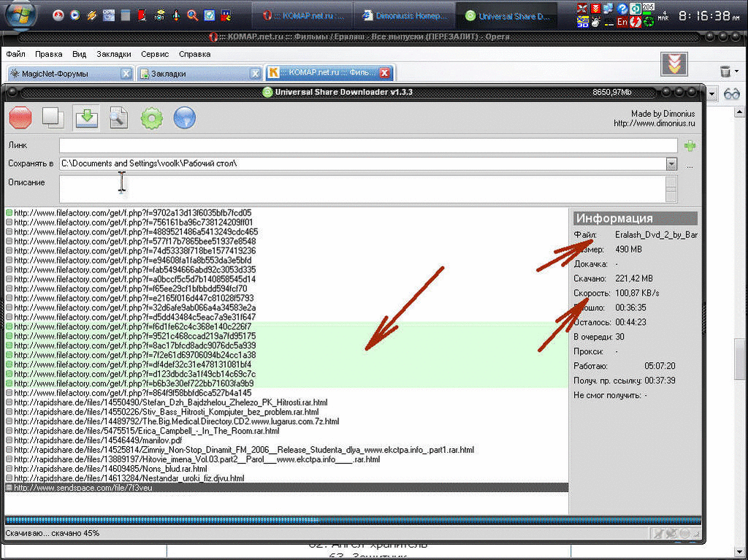Screen dimensions: 748x560
Task: Select the Stefan_Dzh_Bajdzhelou rapidshare link row
Action: 286,402
